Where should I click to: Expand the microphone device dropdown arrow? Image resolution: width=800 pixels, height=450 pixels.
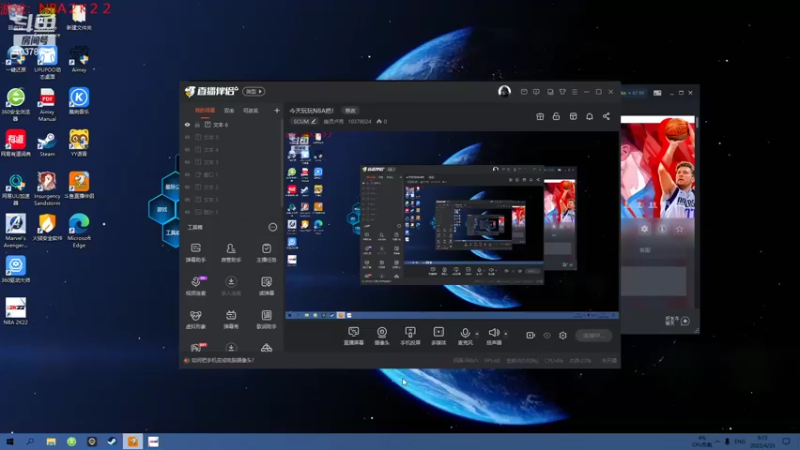pyautogui.click(x=477, y=334)
